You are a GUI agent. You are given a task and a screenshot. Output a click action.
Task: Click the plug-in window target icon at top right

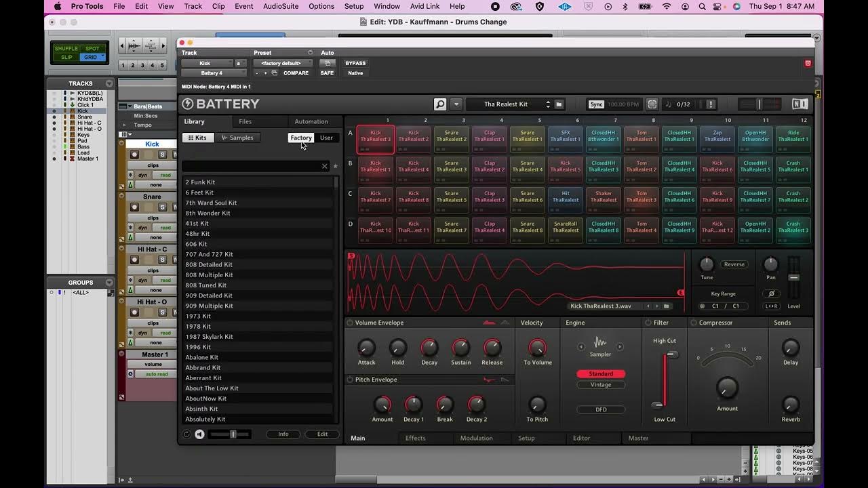coord(808,63)
